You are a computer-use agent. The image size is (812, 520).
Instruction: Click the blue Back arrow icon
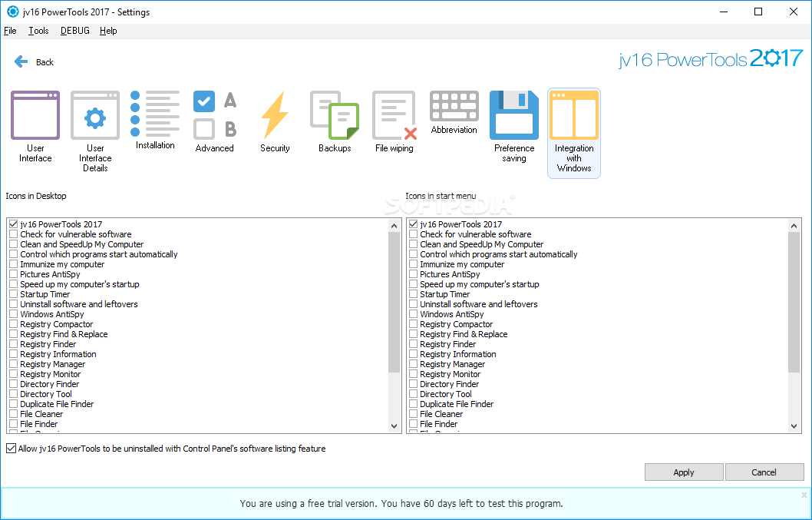(x=21, y=61)
